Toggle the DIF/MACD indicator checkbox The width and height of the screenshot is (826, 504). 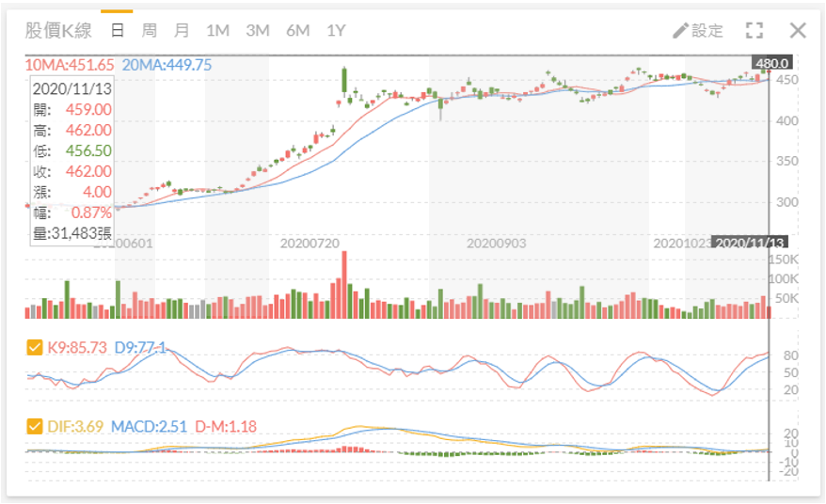click(34, 426)
